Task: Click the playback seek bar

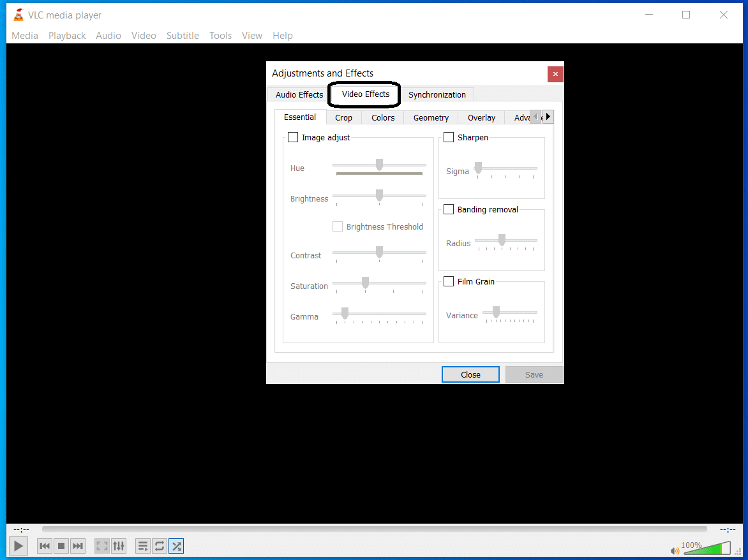Action: [373, 528]
